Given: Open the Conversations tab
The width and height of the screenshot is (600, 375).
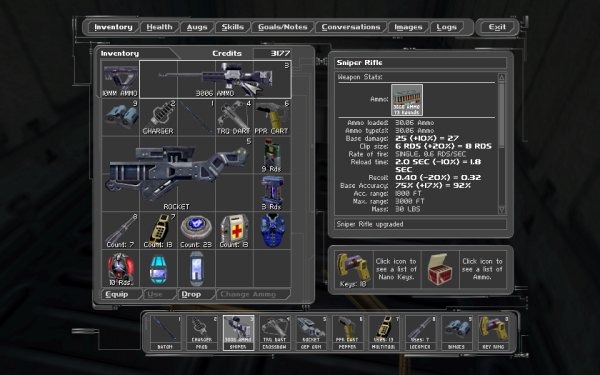Looking at the screenshot, I should pyautogui.click(x=351, y=27).
